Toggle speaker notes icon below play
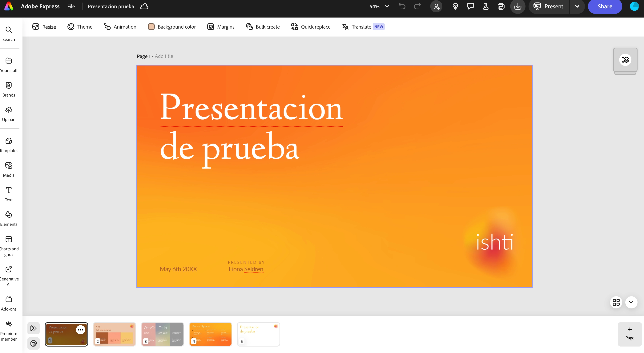 tap(34, 343)
